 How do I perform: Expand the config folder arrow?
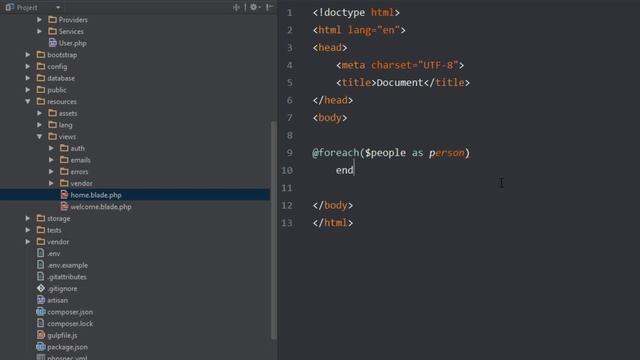[28, 67]
